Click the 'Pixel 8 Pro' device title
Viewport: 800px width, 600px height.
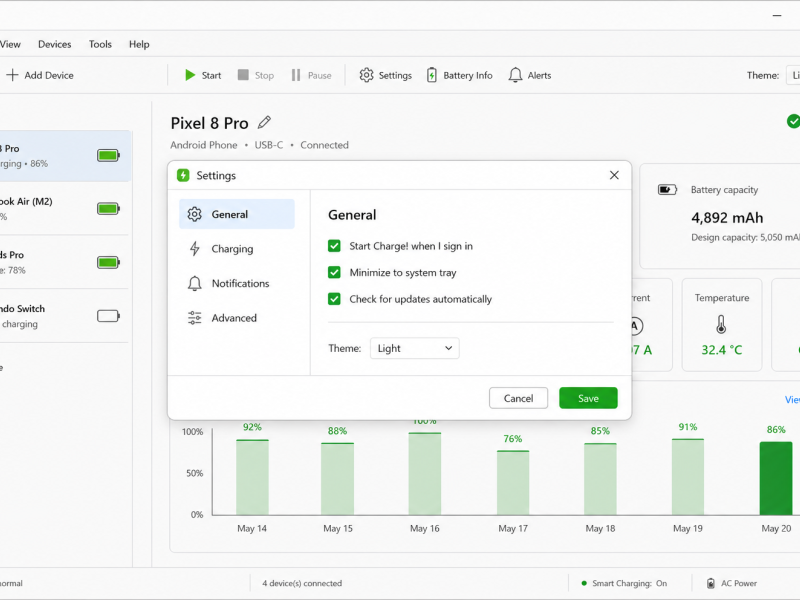(209, 123)
